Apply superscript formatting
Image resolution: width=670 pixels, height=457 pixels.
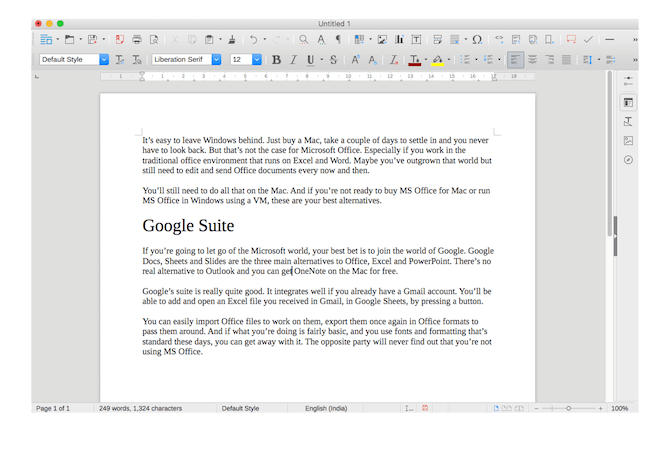[x=356, y=60]
